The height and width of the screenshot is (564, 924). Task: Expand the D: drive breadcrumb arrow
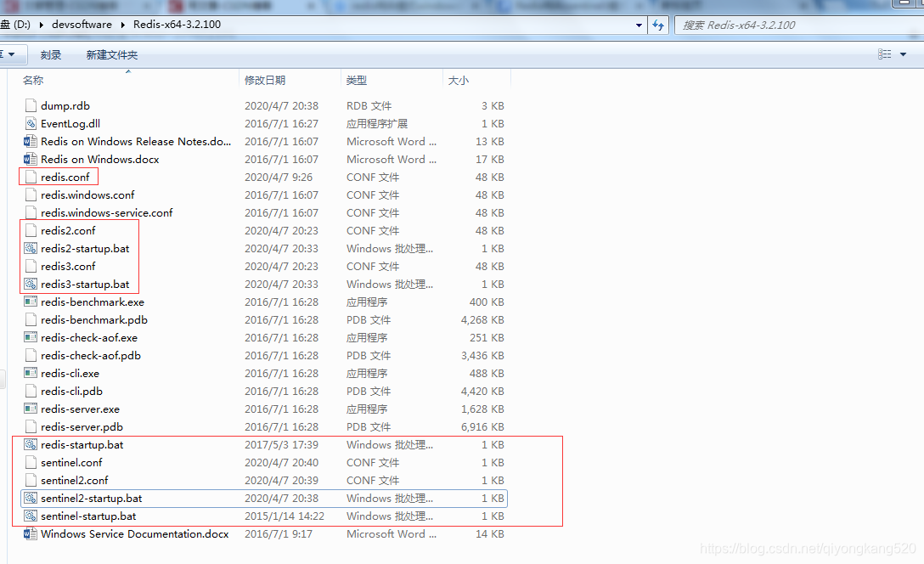(42, 25)
